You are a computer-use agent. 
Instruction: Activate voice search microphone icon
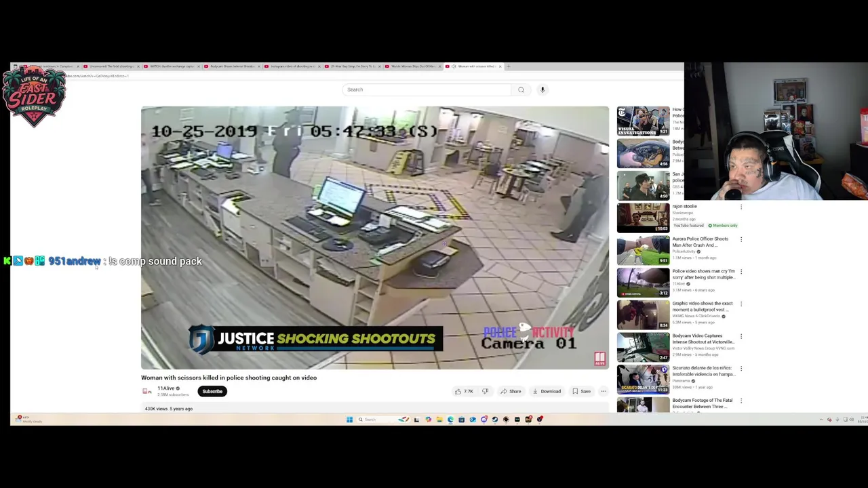point(542,89)
